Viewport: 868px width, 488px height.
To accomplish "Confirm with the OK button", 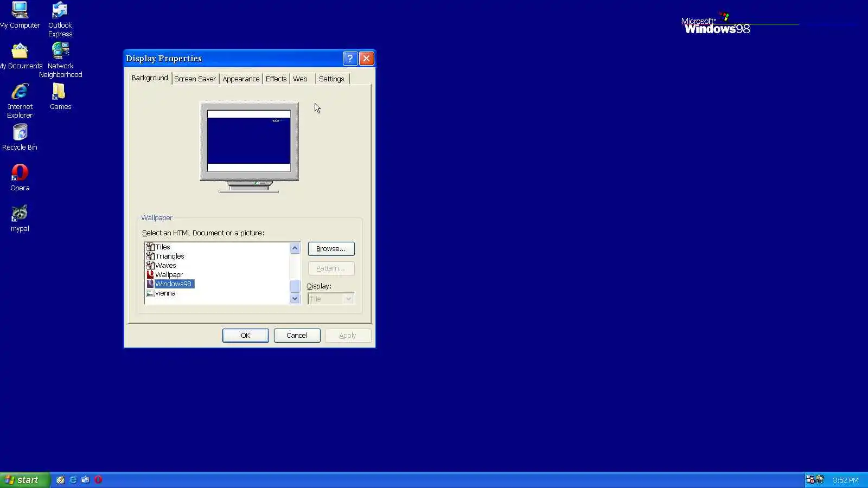I will coord(245,336).
